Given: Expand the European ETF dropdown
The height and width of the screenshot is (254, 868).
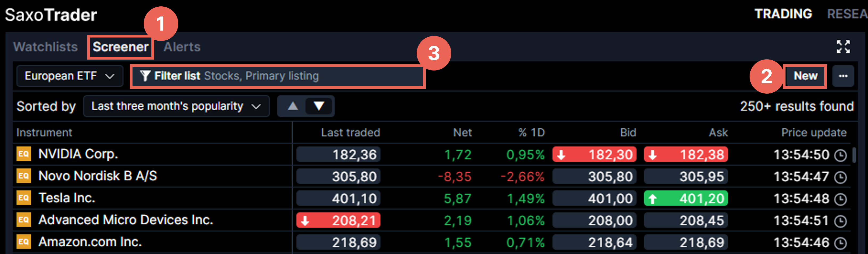Looking at the screenshot, I should coord(69,76).
